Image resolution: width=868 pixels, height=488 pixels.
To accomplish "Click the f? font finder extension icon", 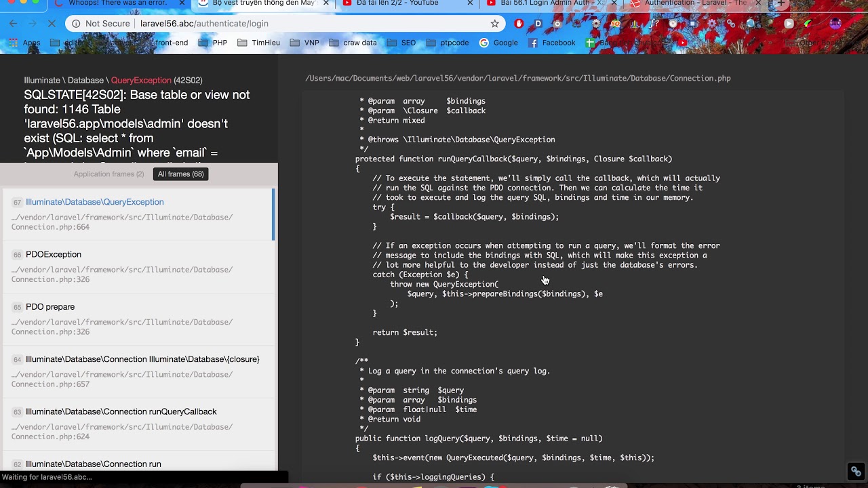I will [x=654, y=24].
